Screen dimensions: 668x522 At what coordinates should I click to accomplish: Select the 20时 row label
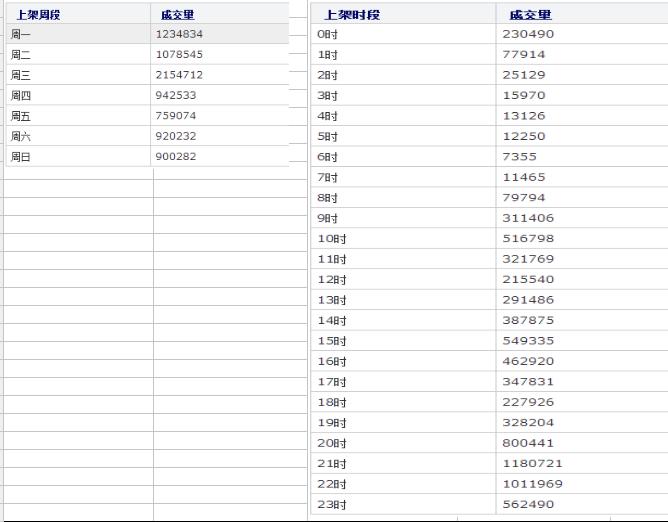331,443
